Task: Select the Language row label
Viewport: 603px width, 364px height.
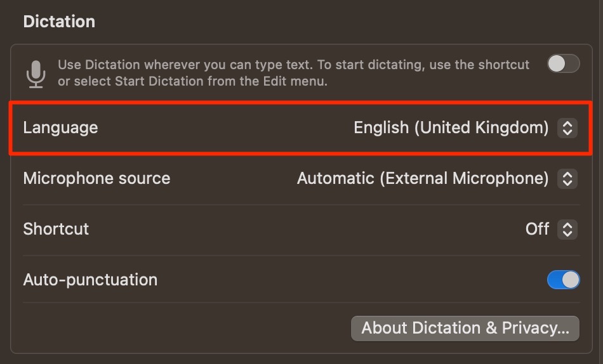Action: pos(60,128)
